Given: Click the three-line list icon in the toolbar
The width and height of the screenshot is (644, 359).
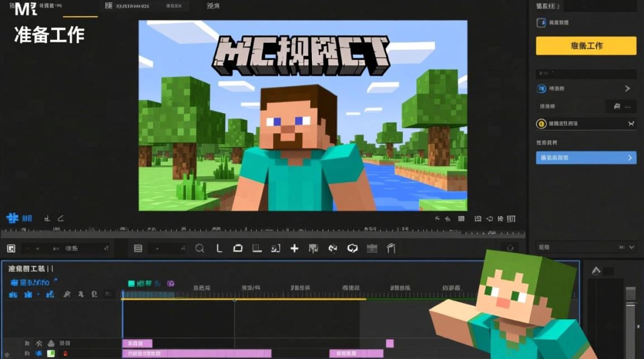Looking at the screenshot, I should tap(138, 248).
